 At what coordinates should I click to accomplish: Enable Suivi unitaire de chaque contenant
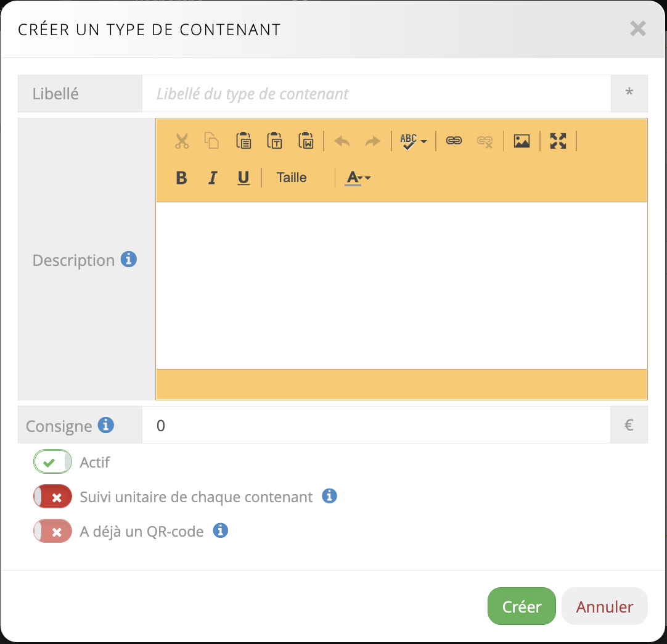coord(53,497)
